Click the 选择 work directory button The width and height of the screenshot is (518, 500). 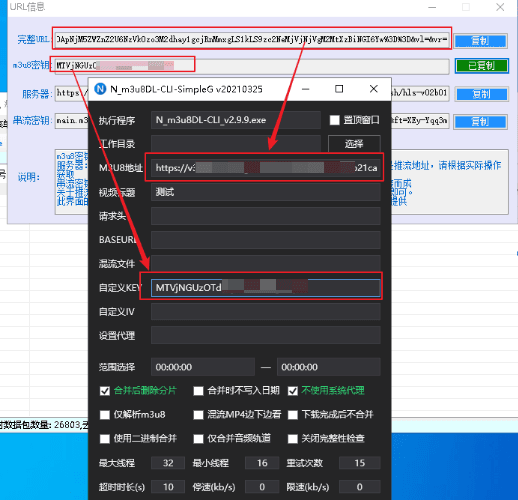coord(354,144)
